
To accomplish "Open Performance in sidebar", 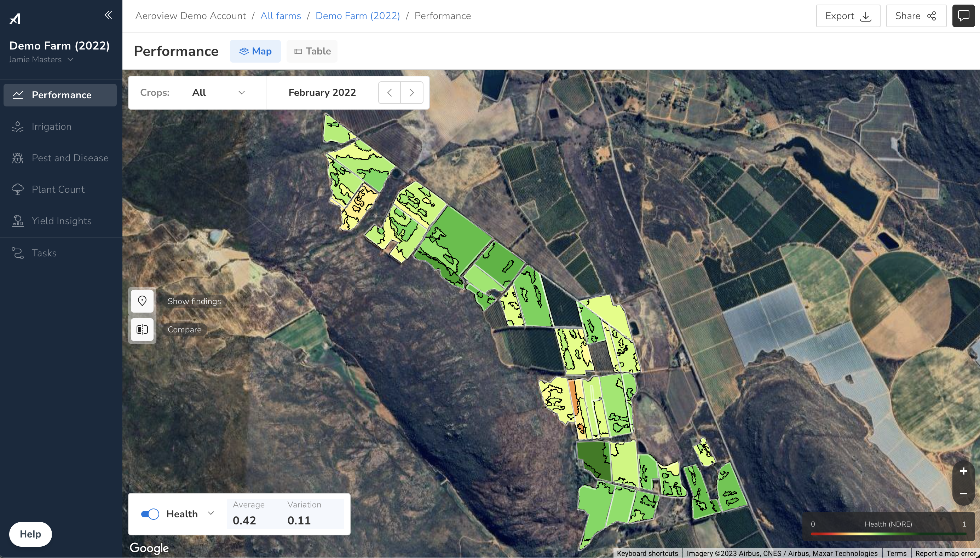I will coord(60,95).
